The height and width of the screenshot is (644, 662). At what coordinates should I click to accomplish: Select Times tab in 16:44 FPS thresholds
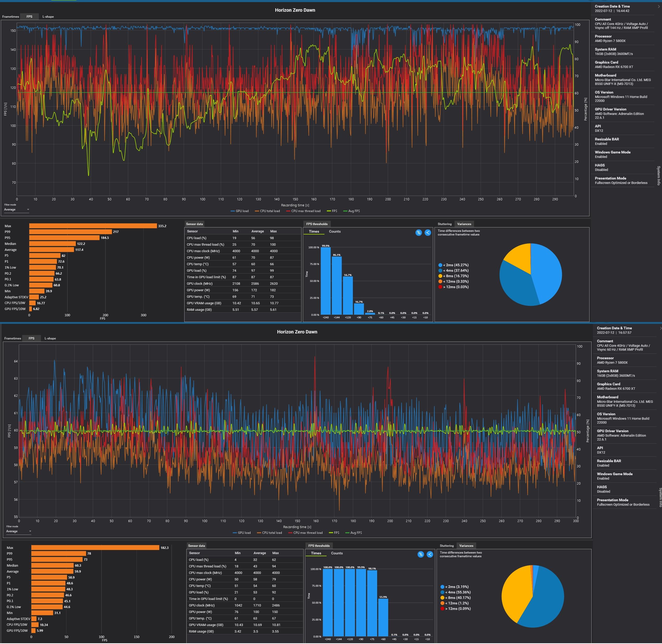tap(314, 232)
